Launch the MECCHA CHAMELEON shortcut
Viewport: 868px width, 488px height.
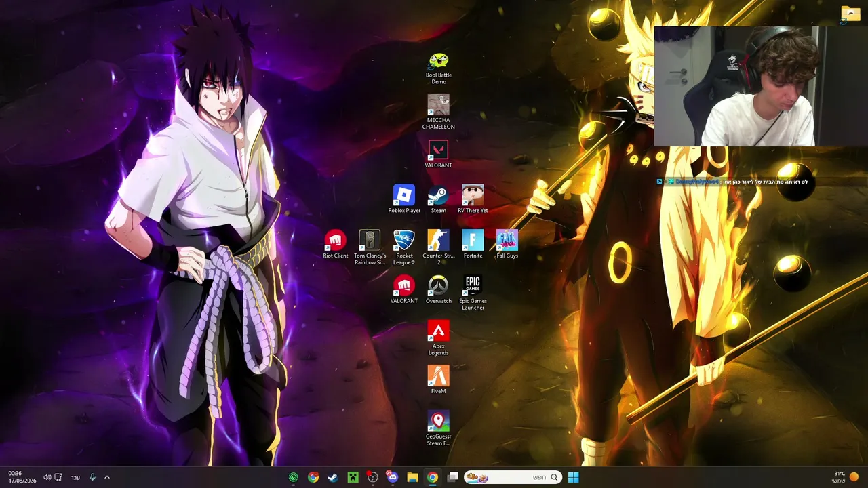(438, 113)
